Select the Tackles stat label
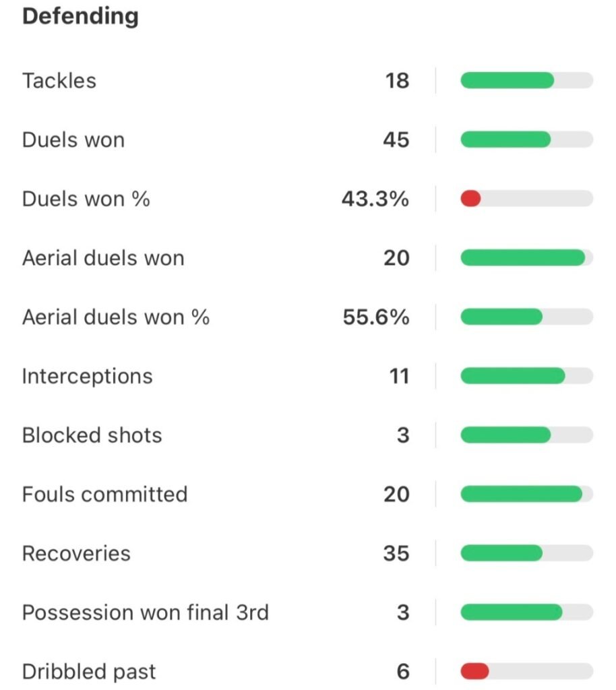The height and width of the screenshot is (690, 616). tap(59, 81)
